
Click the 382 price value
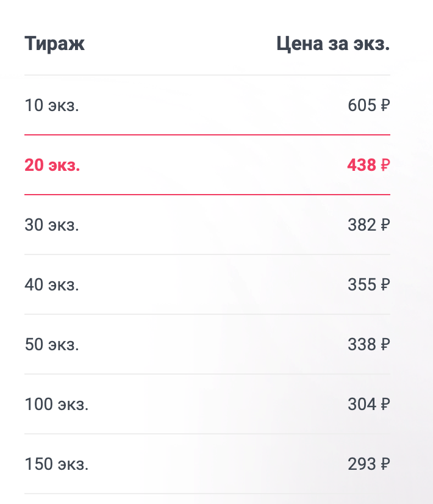[x=362, y=225]
